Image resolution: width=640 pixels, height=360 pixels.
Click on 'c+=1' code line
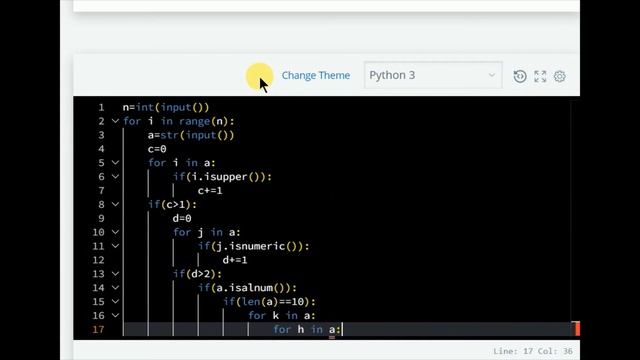[210, 191]
